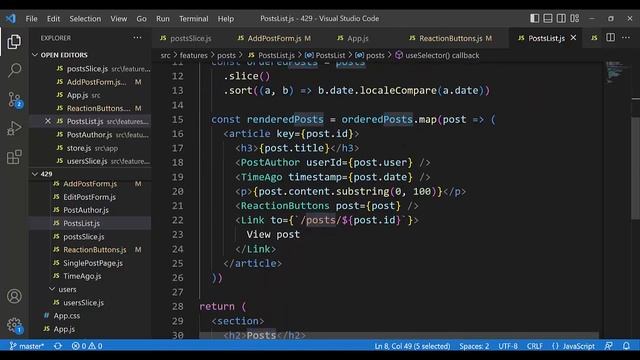This screenshot has width=640, height=360.
Task: Close the PostsList.js tab
Action: pos(573,38)
